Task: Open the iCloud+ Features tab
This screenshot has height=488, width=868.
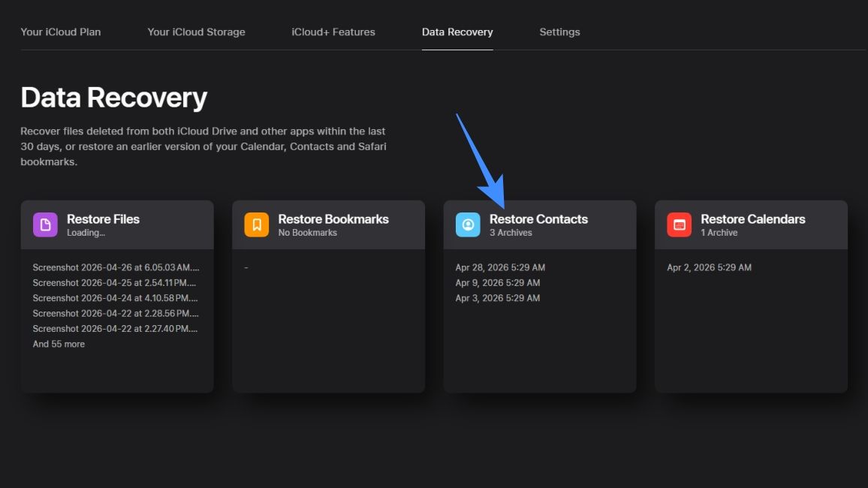Action: coord(333,32)
